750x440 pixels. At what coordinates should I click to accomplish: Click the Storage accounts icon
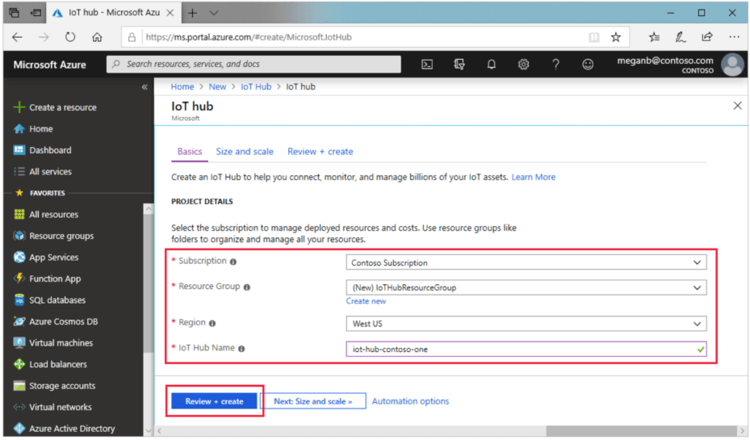pyautogui.click(x=19, y=386)
